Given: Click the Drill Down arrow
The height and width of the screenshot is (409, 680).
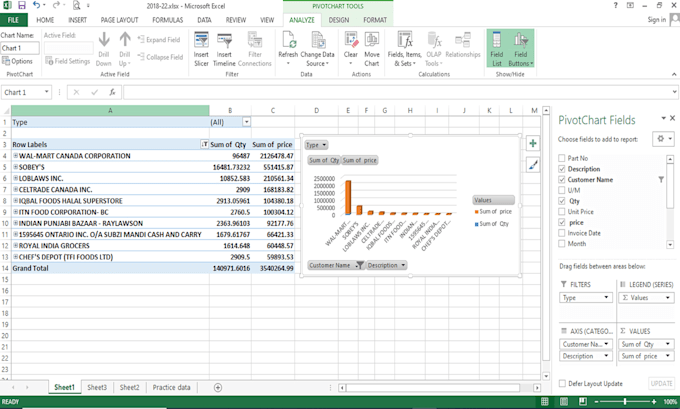Looking at the screenshot, I should 104,49.
